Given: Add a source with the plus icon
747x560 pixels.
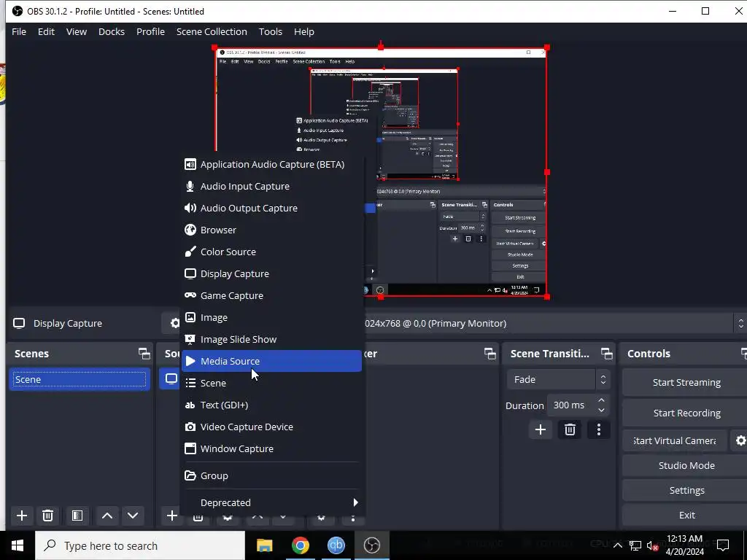Looking at the screenshot, I should (172, 516).
